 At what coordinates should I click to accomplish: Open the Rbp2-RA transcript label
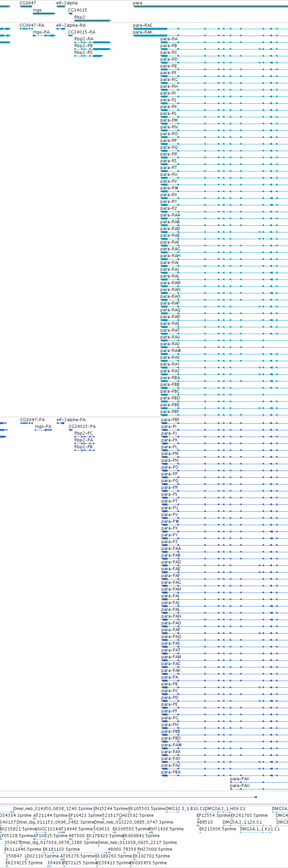84,39
